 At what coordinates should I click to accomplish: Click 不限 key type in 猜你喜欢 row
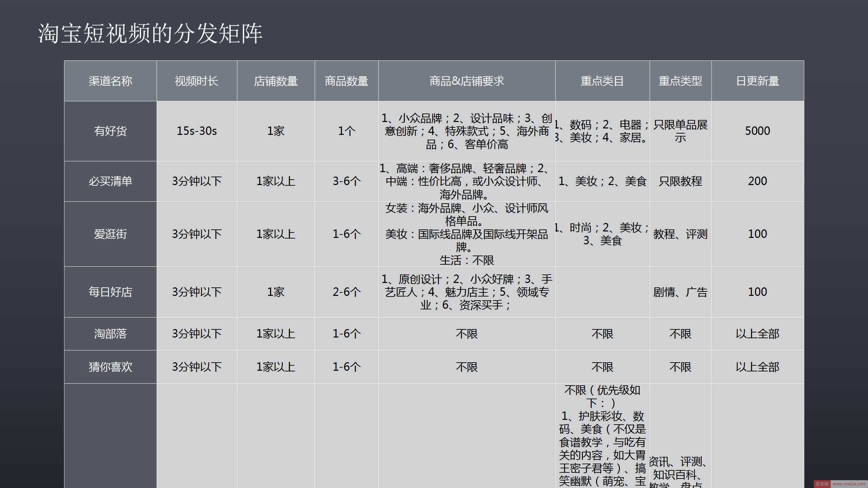click(680, 367)
